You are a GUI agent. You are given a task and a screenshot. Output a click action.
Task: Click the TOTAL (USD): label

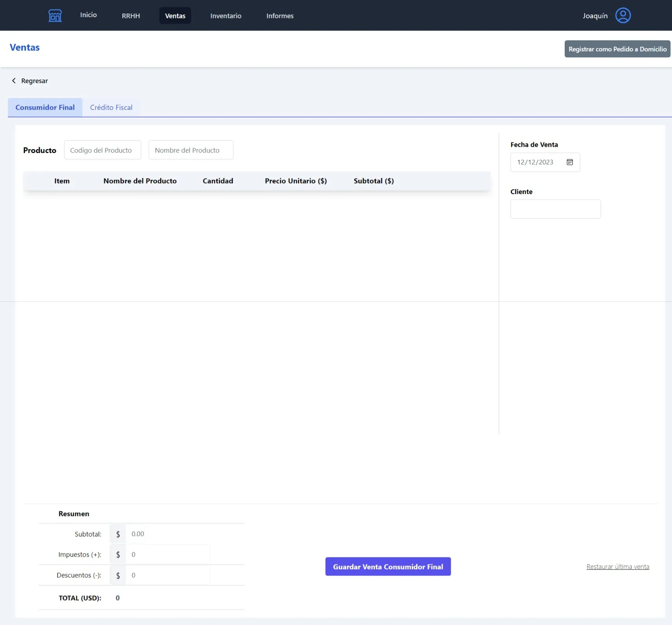coord(80,598)
